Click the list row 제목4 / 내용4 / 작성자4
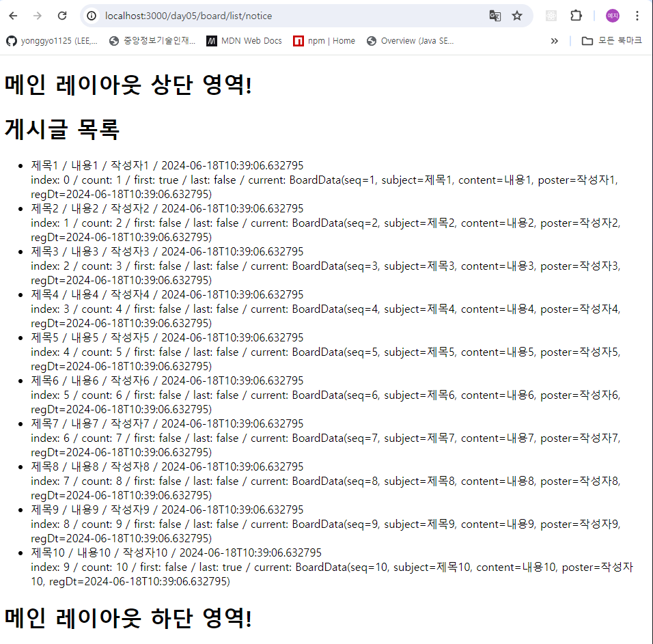This screenshot has height=644, width=653. (x=167, y=295)
